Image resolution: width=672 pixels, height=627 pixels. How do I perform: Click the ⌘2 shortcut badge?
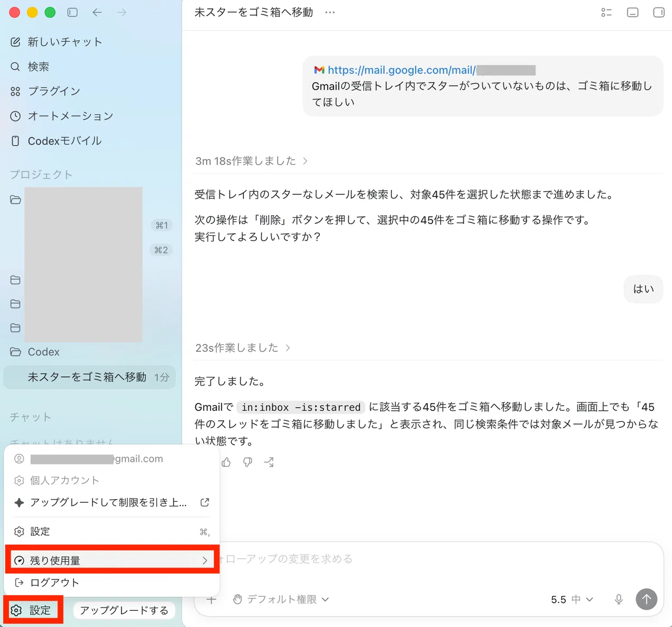pyautogui.click(x=161, y=250)
